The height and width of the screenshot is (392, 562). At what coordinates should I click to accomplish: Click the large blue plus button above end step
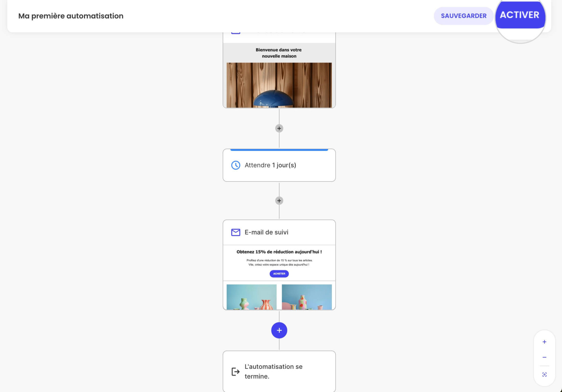pos(279,330)
